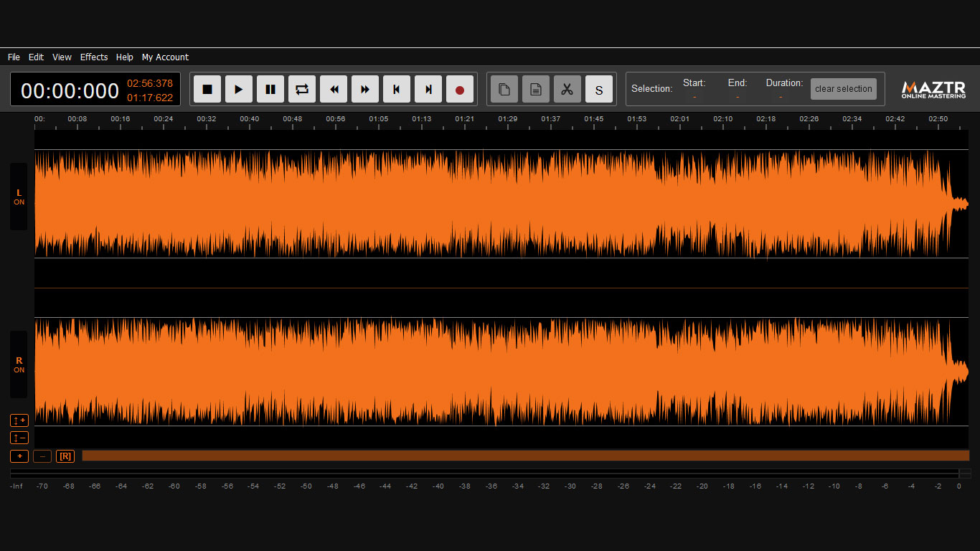This screenshot has width=980, height=551.
Task: Start playback with the Play button
Action: (x=239, y=90)
